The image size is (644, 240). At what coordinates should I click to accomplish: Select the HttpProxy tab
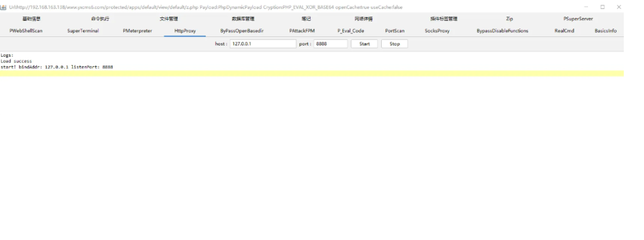coord(185,31)
